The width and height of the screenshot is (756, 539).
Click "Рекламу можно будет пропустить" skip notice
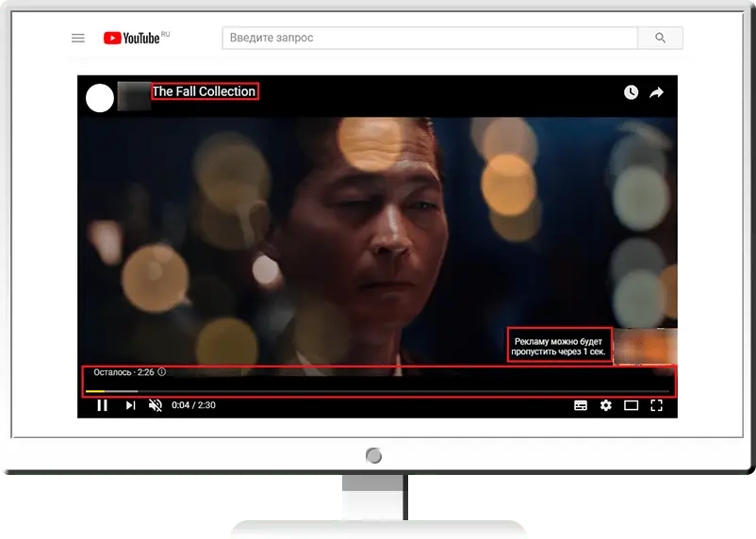pos(559,346)
